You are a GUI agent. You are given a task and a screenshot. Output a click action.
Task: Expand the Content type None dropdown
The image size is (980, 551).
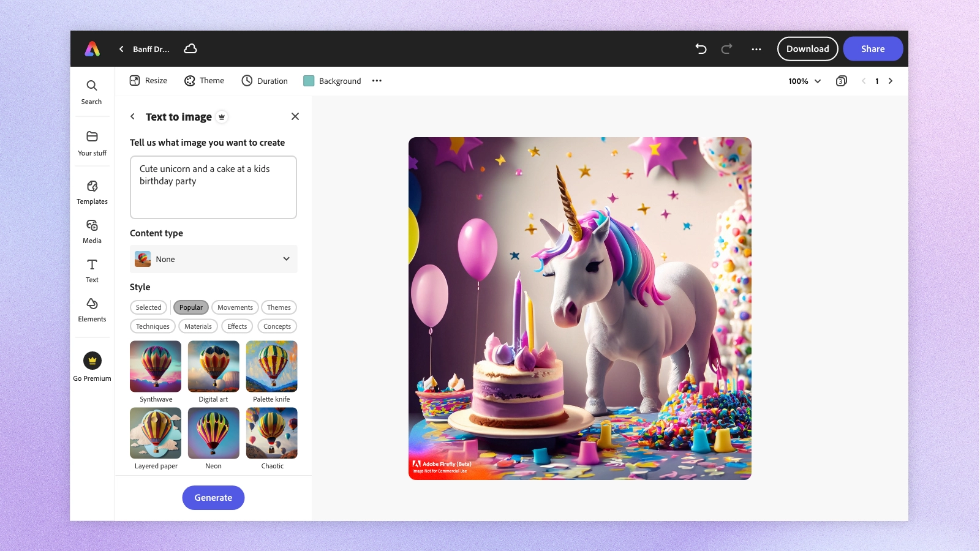coord(213,259)
